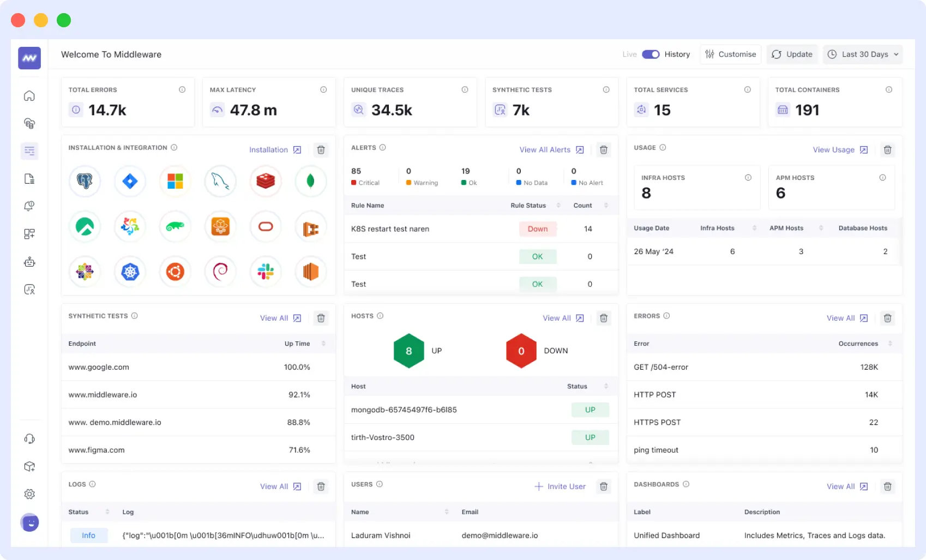Toggle from Live to History mode
The height and width of the screenshot is (560, 926).
(650, 54)
